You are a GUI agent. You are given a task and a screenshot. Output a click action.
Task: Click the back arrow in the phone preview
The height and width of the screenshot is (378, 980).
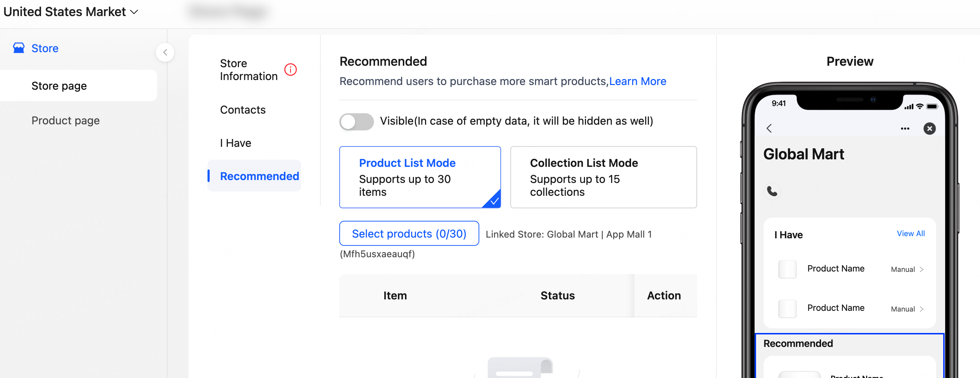769,128
